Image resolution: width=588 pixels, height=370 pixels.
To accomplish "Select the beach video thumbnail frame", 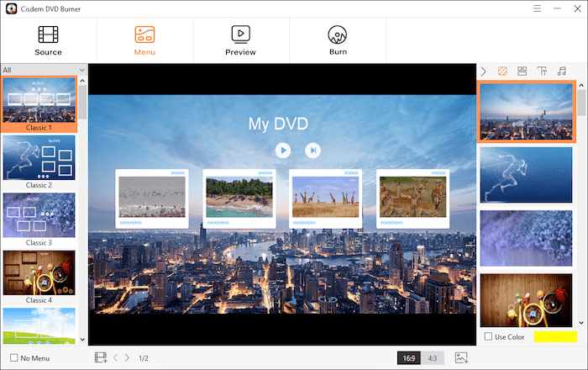I will pos(239,198).
